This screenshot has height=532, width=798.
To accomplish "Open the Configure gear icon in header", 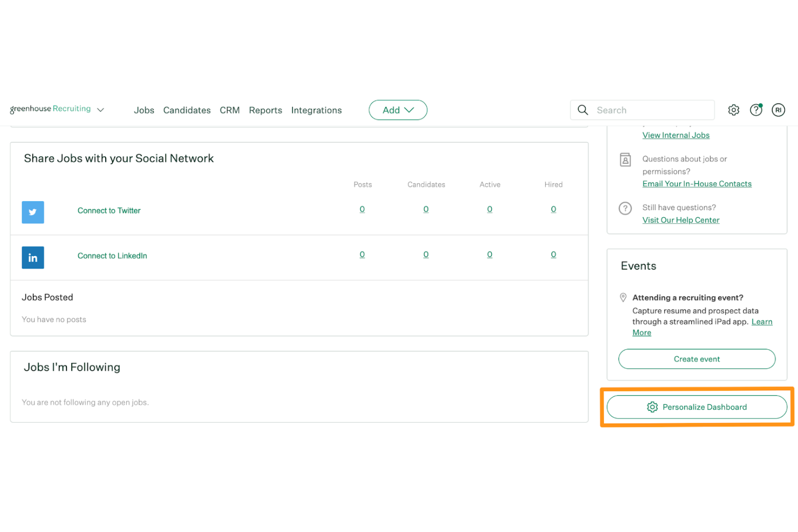I will (x=733, y=110).
